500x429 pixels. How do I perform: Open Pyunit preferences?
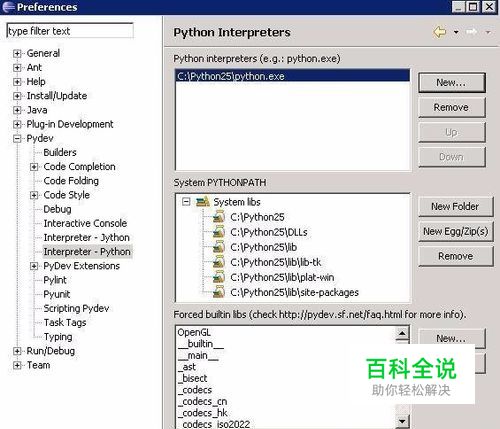[x=57, y=294]
